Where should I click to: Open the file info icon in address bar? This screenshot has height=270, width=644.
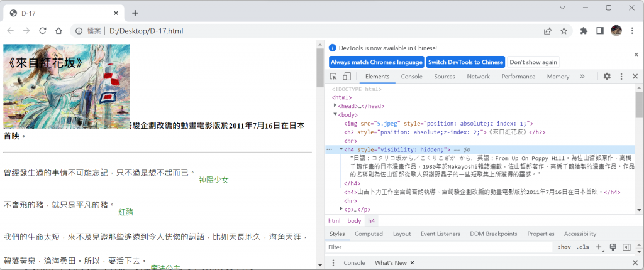click(x=79, y=31)
